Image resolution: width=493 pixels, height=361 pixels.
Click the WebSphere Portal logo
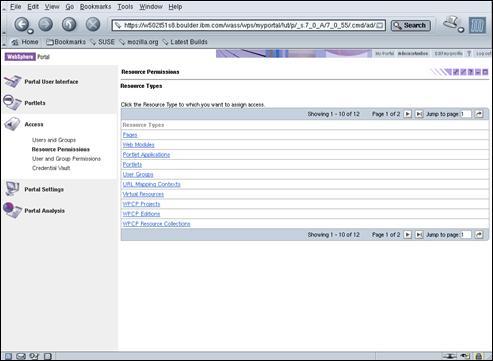click(27, 57)
